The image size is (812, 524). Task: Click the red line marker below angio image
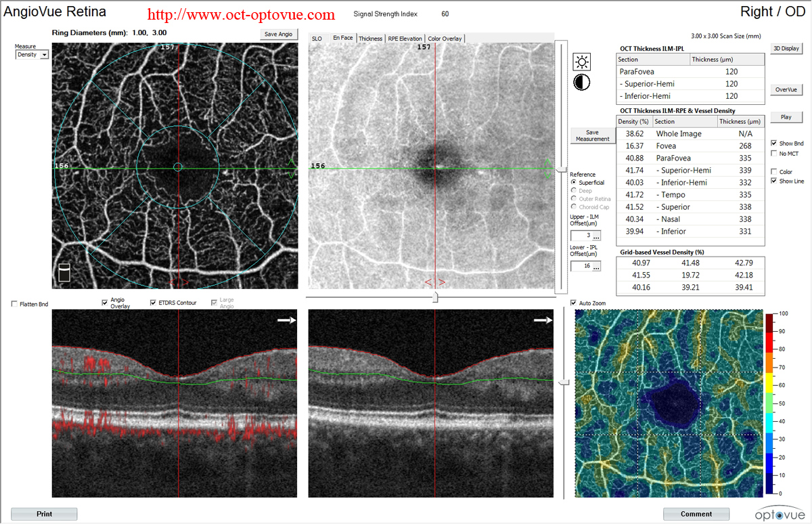179,282
